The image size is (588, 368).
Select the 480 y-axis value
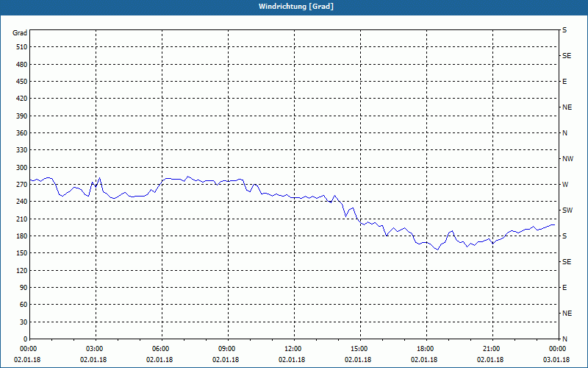point(22,64)
